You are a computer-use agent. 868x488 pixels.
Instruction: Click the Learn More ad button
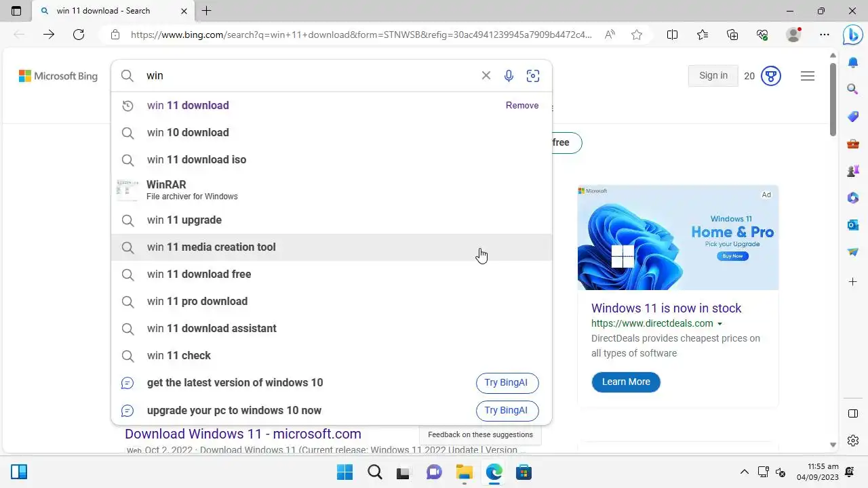pyautogui.click(x=626, y=382)
